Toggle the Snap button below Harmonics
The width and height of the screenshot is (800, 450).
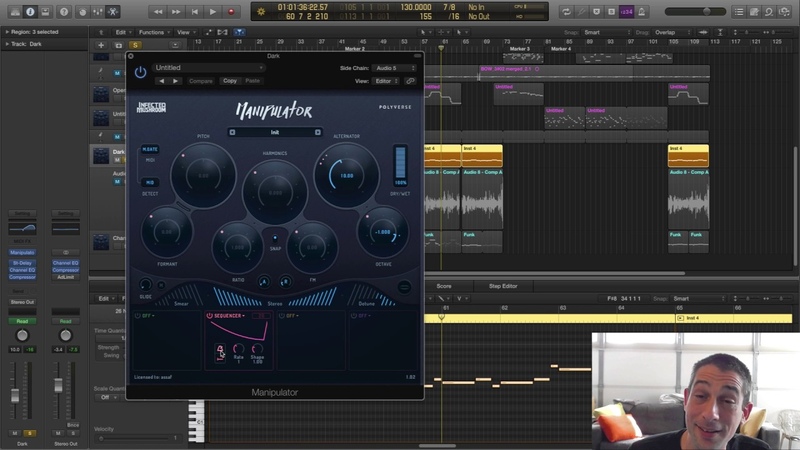coord(275,238)
